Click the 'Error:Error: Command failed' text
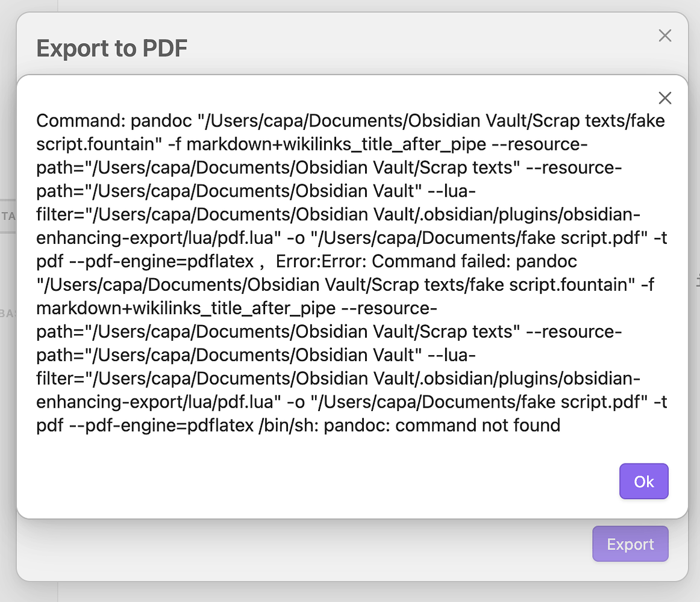The width and height of the screenshot is (700, 602). tap(393, 261)
